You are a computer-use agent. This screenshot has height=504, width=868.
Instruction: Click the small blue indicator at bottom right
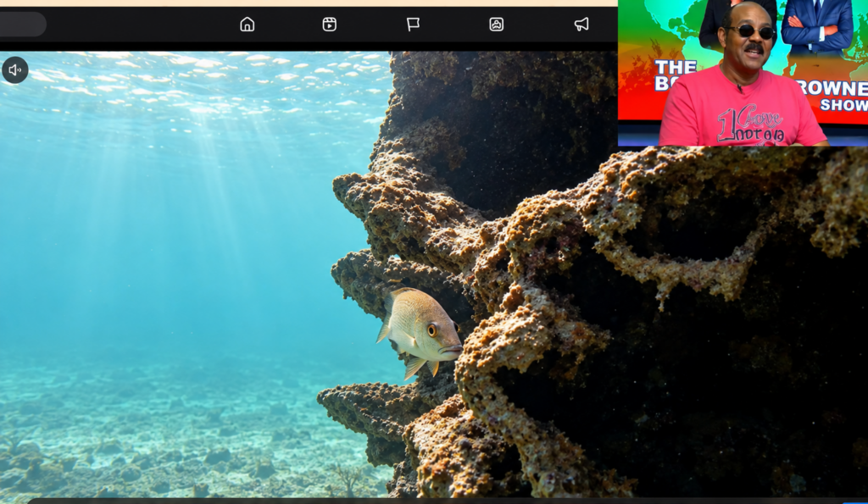click(x=856, y=501)
